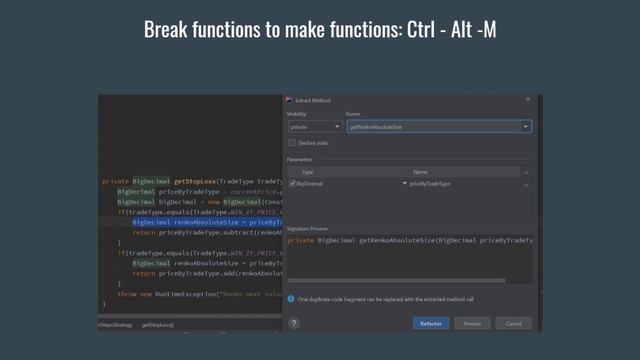
Task: Open the help question mark button
Action: (293, 323)
